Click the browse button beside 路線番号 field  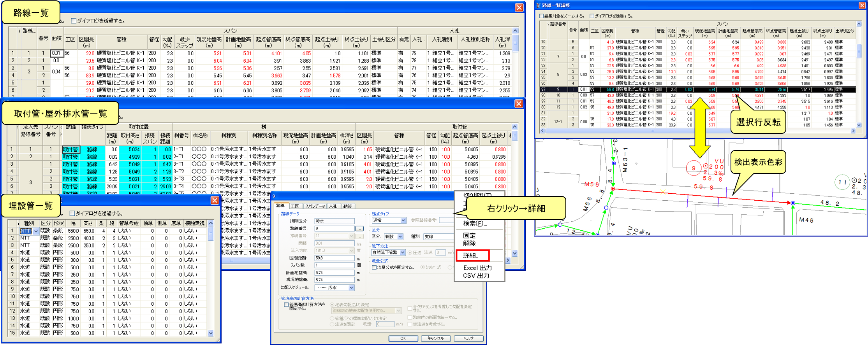pos(359,229)
